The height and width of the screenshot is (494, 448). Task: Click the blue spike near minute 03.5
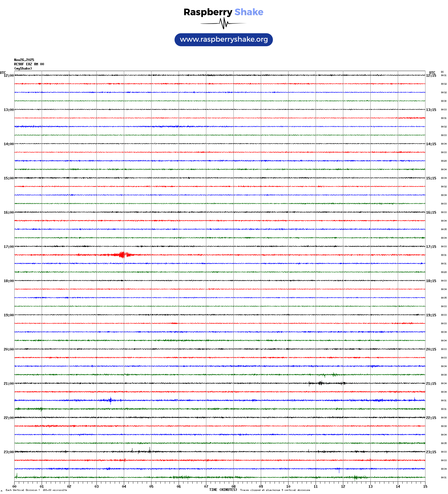(x=110, y=400)
